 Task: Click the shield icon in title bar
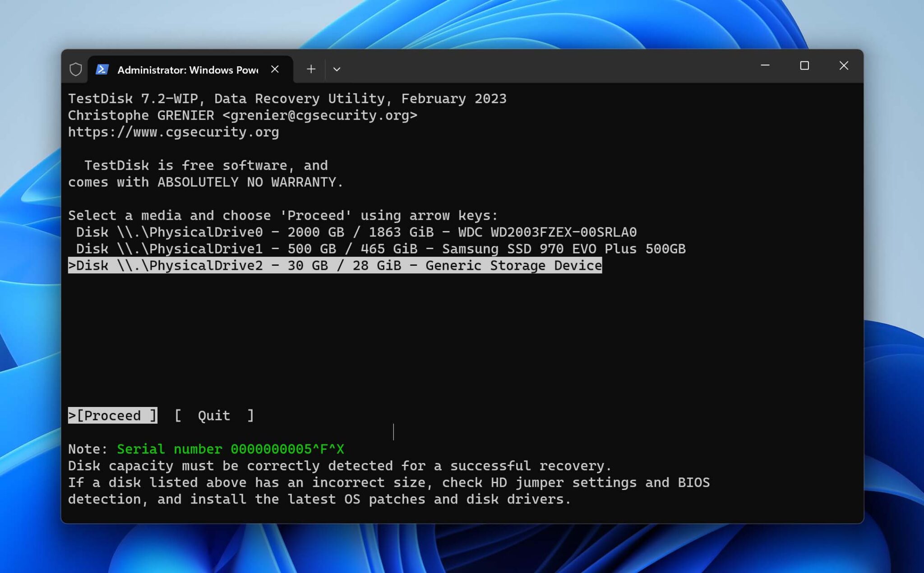coord(76,69)
